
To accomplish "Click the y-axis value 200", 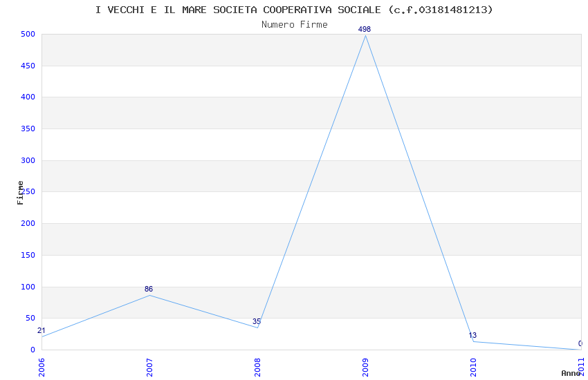I will point(28,223).
